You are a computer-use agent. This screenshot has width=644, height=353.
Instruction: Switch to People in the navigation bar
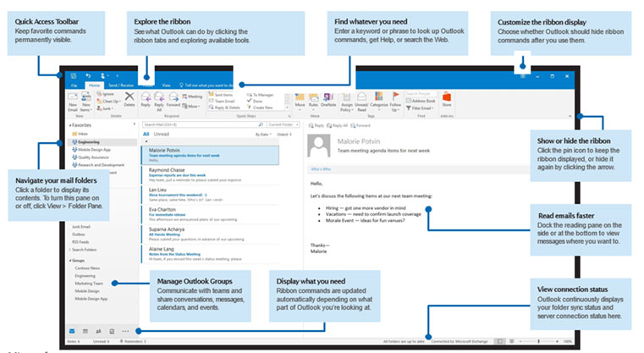[x=98, y=331]
